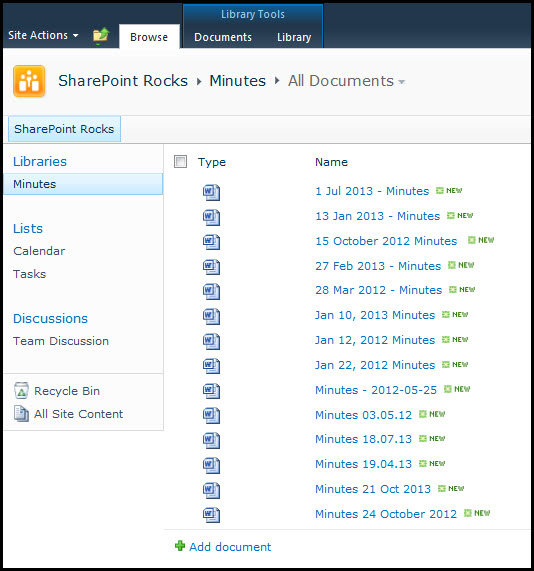Click Word icon for Jan 22, 2012 Minutes
This screenshot has width=534, height=571.
[x=211, y=366]
